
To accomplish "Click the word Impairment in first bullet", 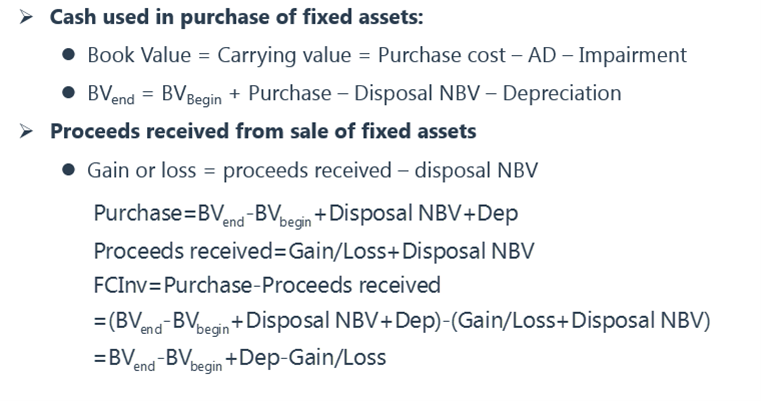I will click(632, 55).
